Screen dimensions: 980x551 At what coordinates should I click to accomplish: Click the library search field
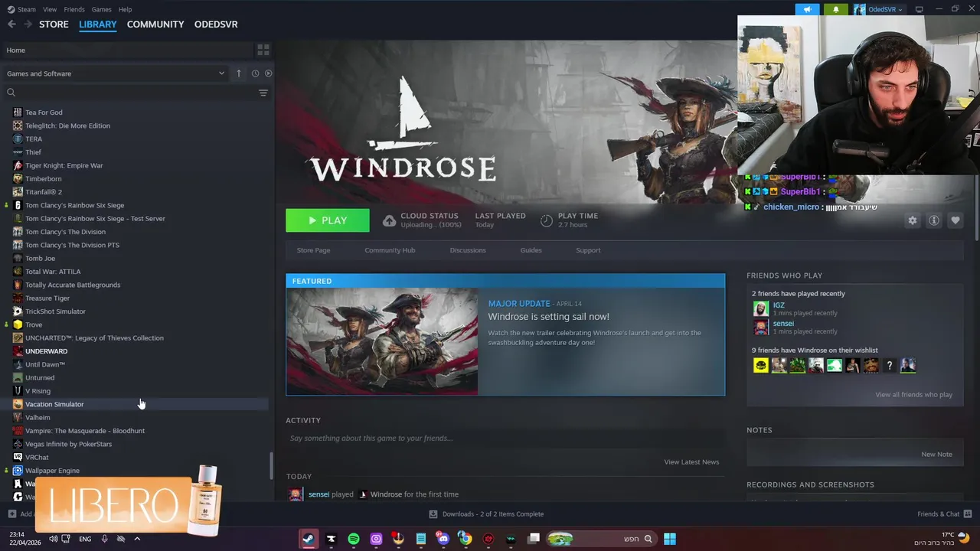(130, 93)
